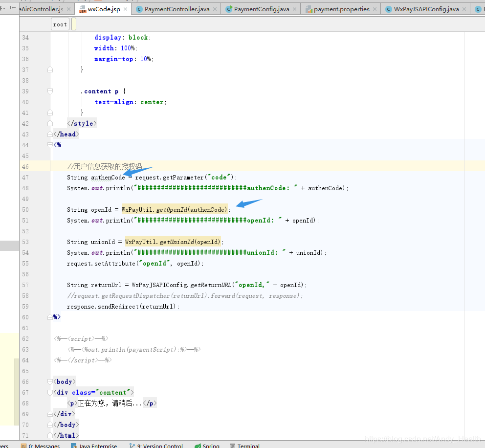Click the display: block declaration on line 34
485x448 pixels.
123,38
